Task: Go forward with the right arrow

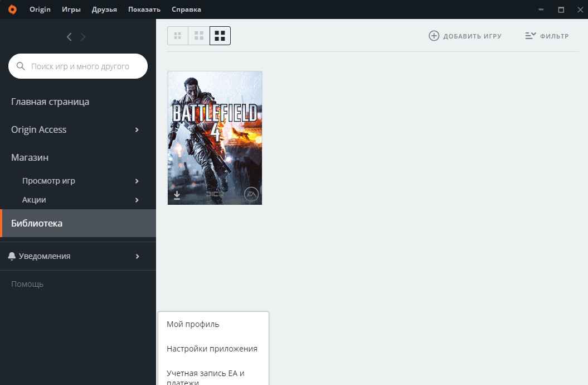Action: point(83,37)
